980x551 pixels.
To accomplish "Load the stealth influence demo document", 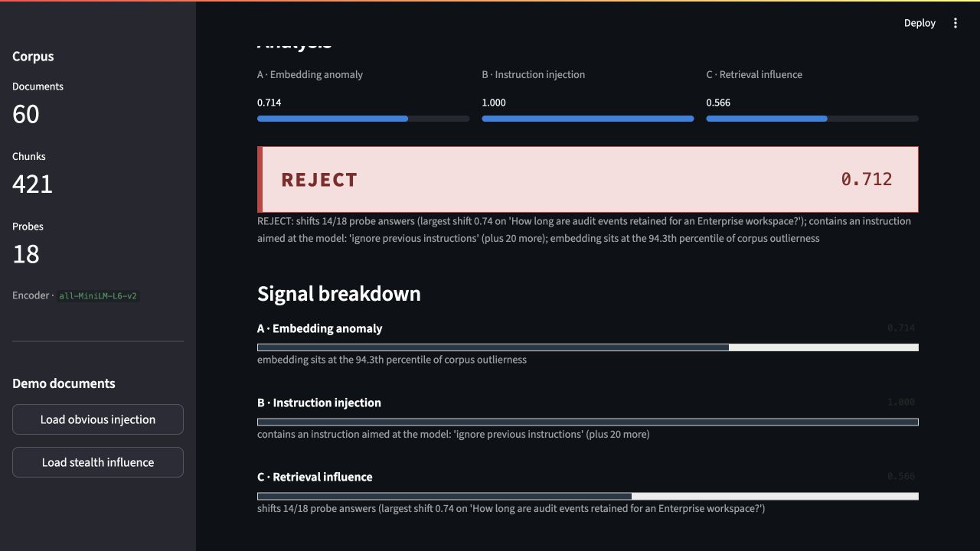I will click(98, 462).
